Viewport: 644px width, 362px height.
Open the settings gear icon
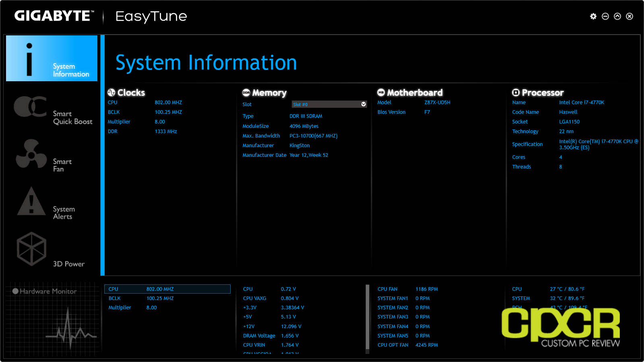click(x=593, y=16)
